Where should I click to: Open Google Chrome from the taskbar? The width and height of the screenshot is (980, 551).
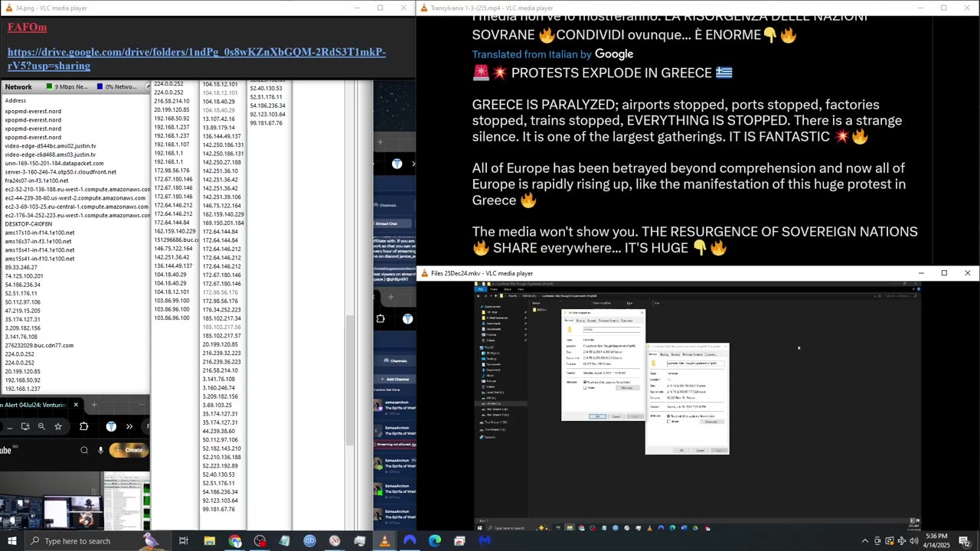tap(235, 541)
